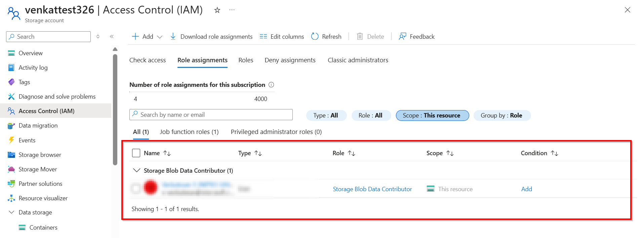Image resolution: width=644 pixels, height=238 pixels.
Task: Sort by the Scope column
Action: click(x=440, y=153)
